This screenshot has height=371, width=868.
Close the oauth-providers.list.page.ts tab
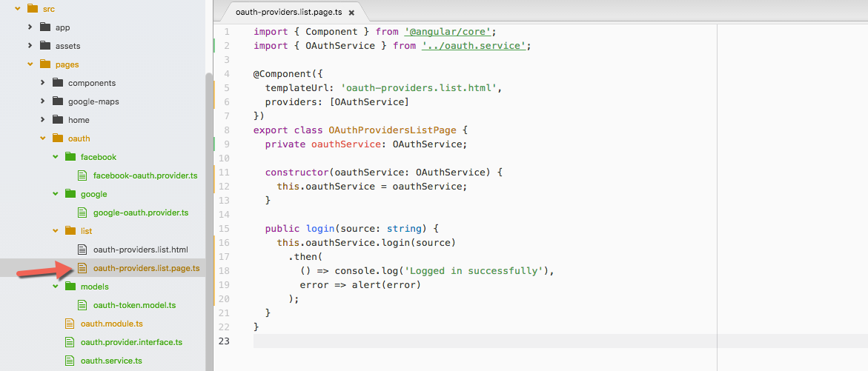pos(351,12)
